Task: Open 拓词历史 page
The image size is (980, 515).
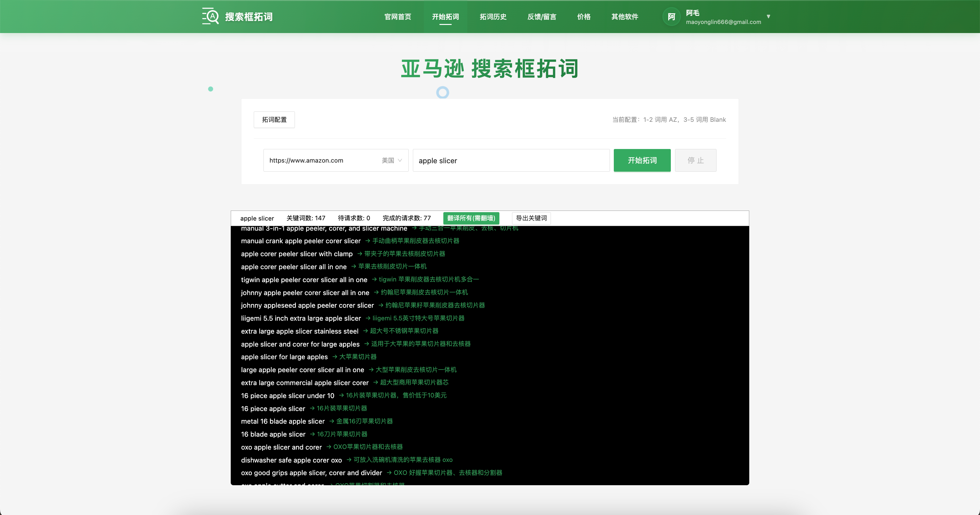Action: pos(493,17)
